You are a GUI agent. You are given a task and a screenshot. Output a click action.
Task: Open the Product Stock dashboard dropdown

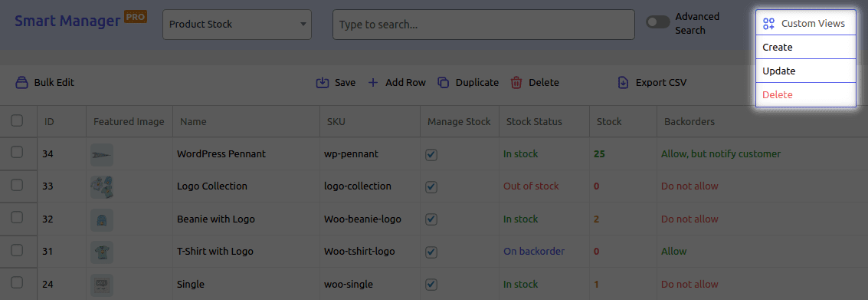[237, 25]
